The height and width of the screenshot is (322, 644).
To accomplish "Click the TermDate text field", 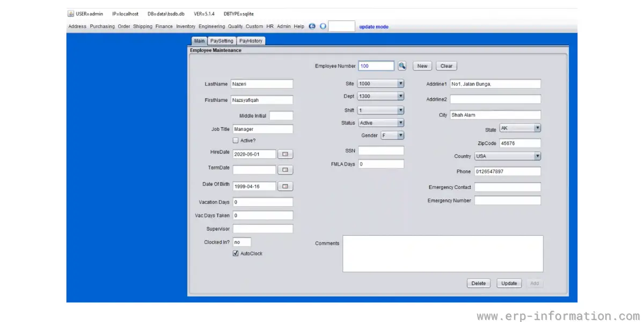I will 254,170.
